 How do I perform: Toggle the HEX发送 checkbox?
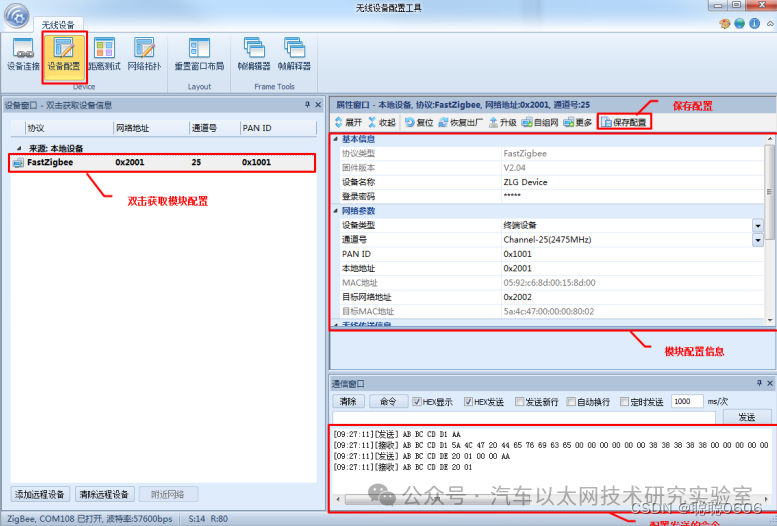tap(468, 402)
